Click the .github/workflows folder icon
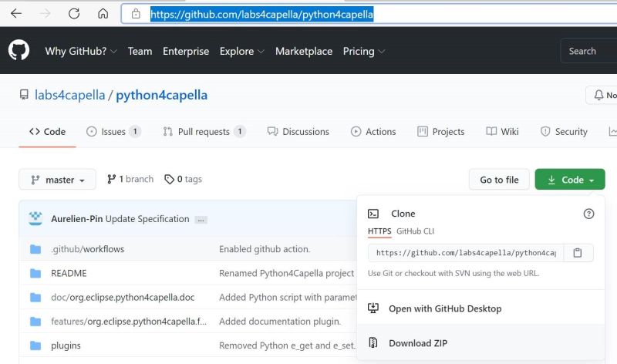Image resolution: width=617 pixels, height=364 pixels. pyautogui.click(x=35, y=249)
